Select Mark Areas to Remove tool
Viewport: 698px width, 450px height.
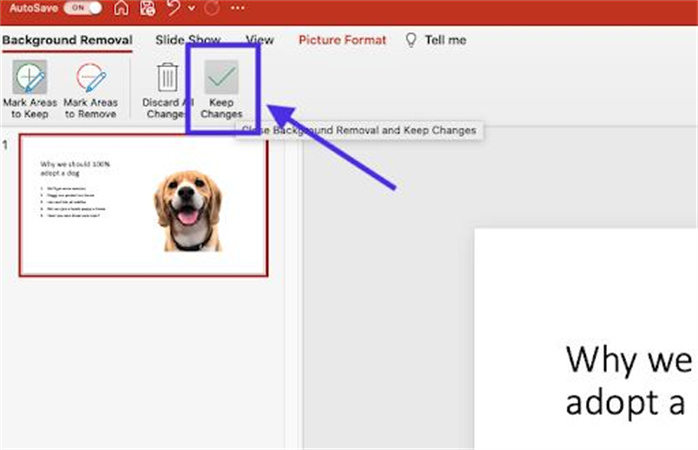click(x=91, y=90)
